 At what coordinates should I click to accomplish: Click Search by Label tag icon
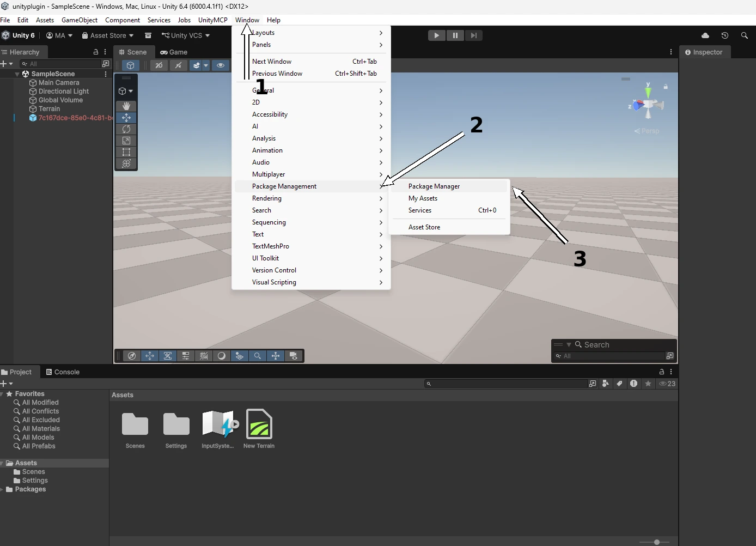tap(619, 384)
